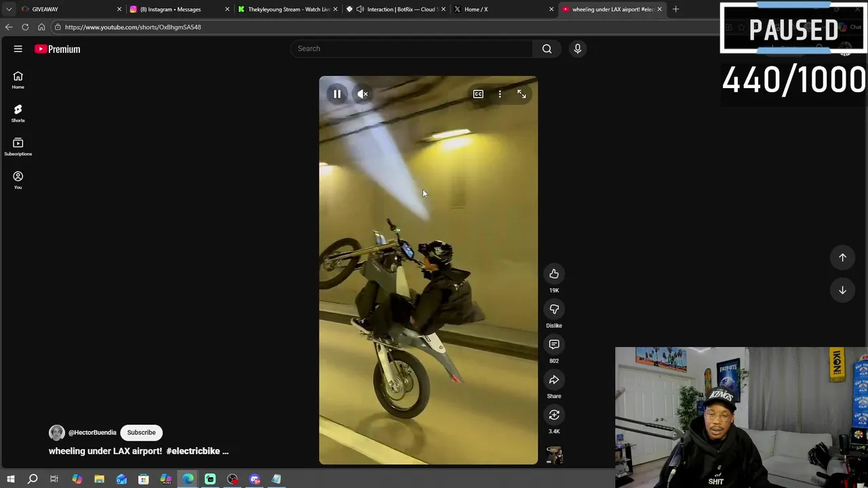Close the Home / X tab
The image size is (868, 488).
pos(551,9)
